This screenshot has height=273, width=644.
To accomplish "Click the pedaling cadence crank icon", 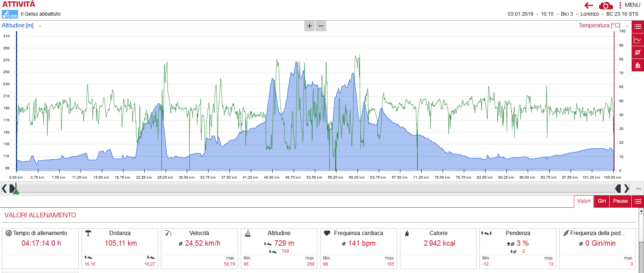I will [566, 233].
